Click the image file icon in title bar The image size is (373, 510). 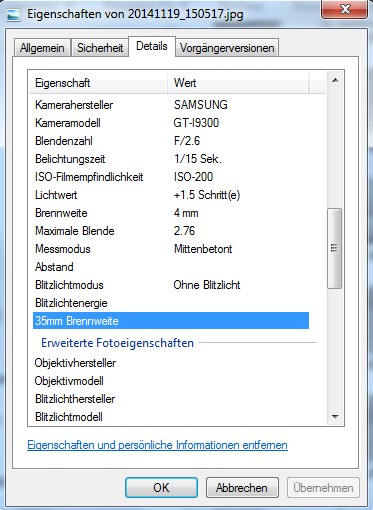pos(13,14)
